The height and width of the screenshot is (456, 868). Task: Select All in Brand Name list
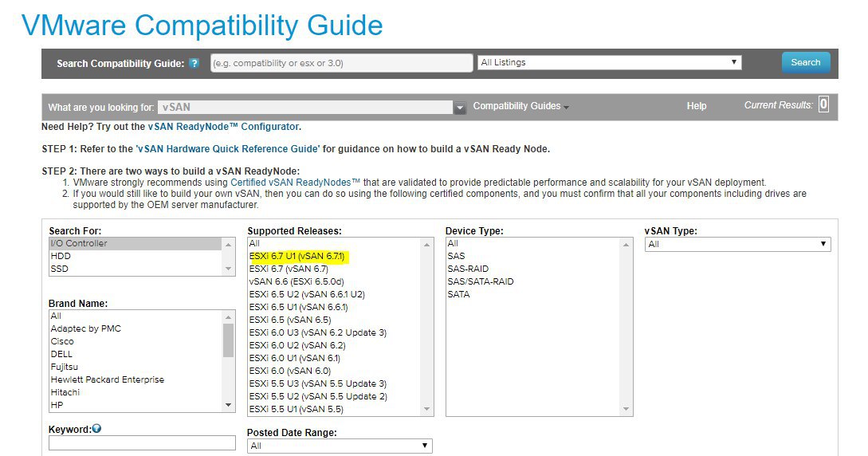point(135,316)
